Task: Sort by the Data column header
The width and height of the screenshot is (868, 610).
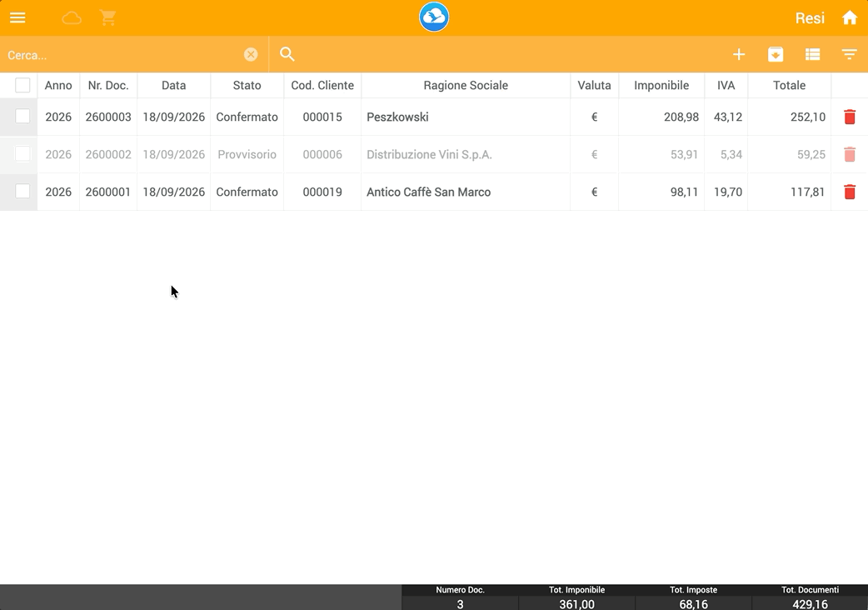Action: click(174, 85)
